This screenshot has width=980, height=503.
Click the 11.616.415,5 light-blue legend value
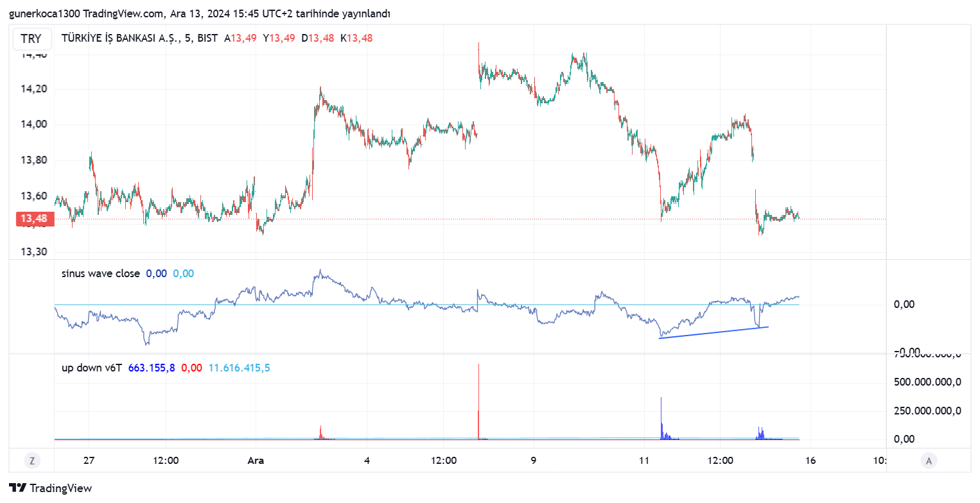coord(239,368)
